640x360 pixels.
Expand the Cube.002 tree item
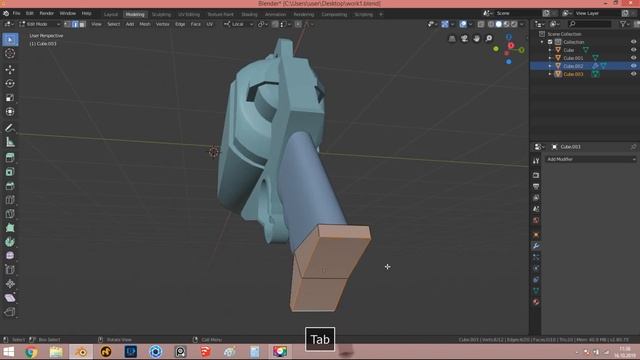coord(550,66)
